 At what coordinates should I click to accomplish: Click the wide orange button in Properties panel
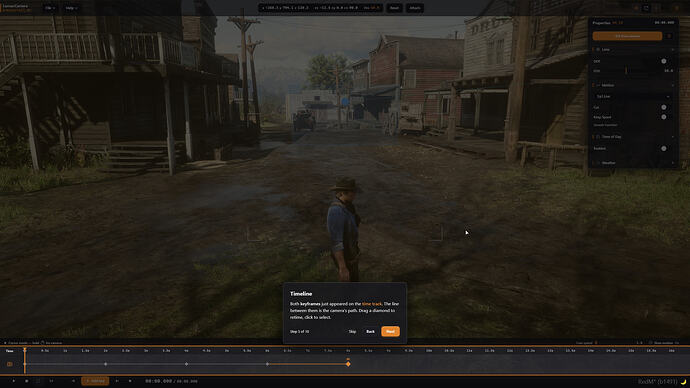pos(627,36)
